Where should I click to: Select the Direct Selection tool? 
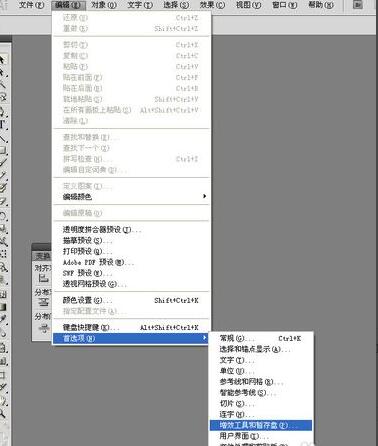[x=3, y=73]
